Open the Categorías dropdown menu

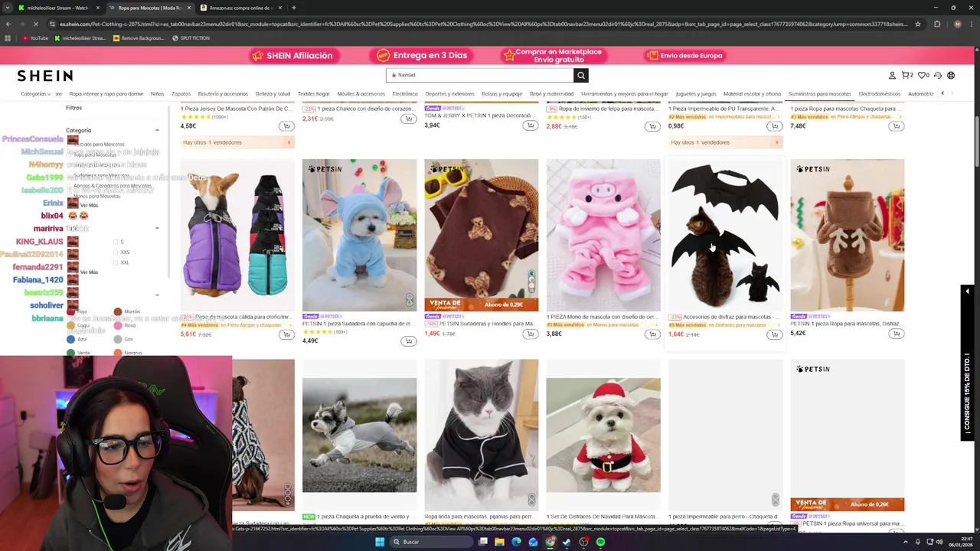tap(35, 93)
